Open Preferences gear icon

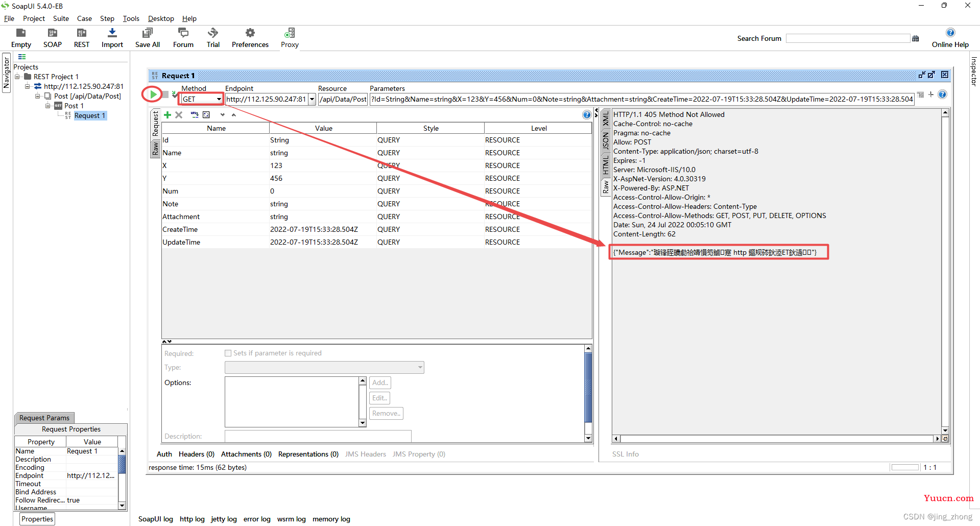coord(250,33)
